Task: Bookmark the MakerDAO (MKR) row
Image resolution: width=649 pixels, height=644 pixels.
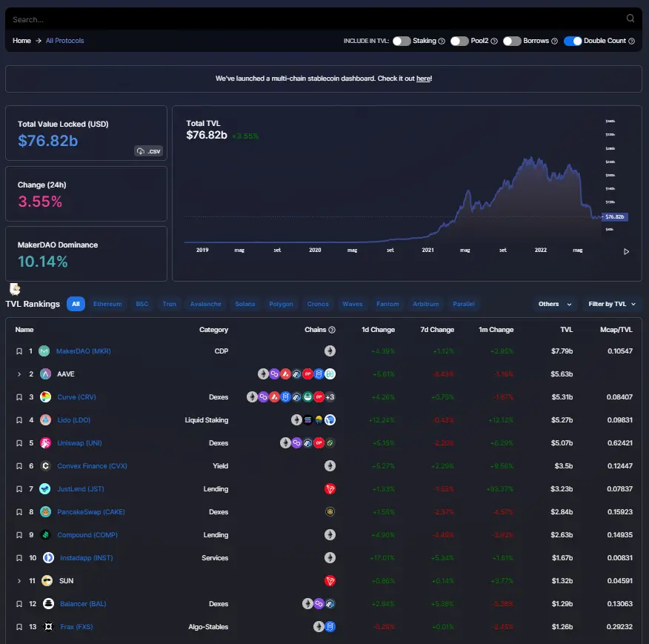Action: click(x=19, y=351)
